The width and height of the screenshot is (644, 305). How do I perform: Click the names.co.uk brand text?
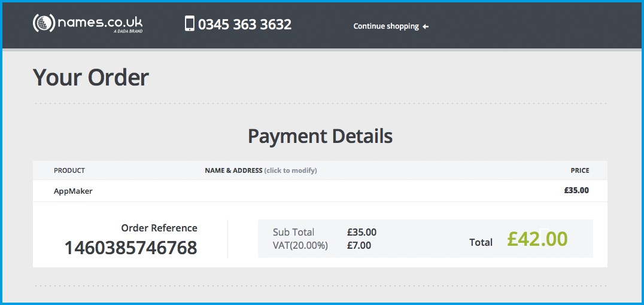pos(100,23)
